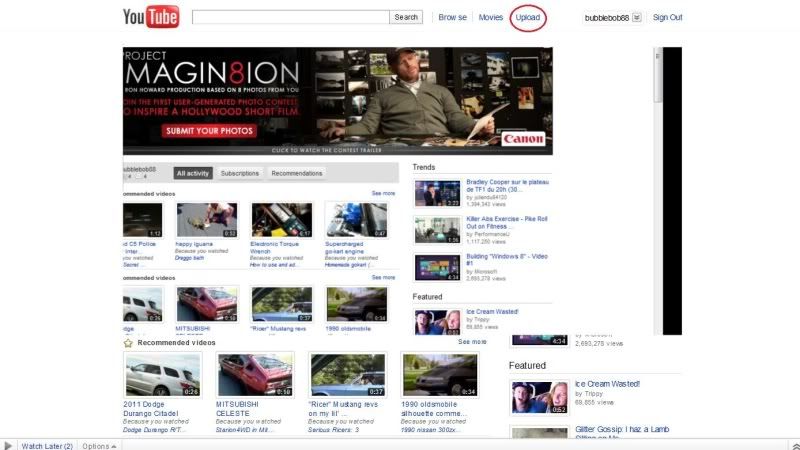Click the YouTube logo
Image resolution: width=800 pixels, height=450 pixels.
click(151, 17)
